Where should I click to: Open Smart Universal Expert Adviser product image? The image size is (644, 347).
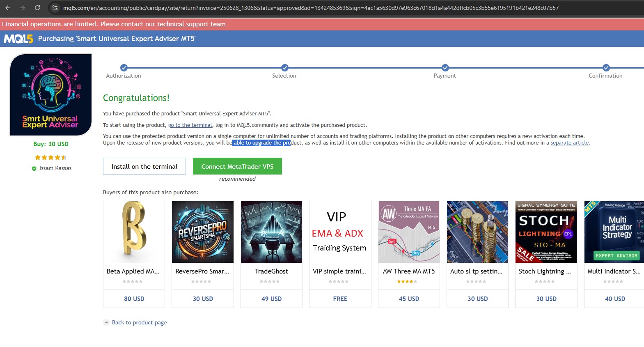(x=51, y=94)
